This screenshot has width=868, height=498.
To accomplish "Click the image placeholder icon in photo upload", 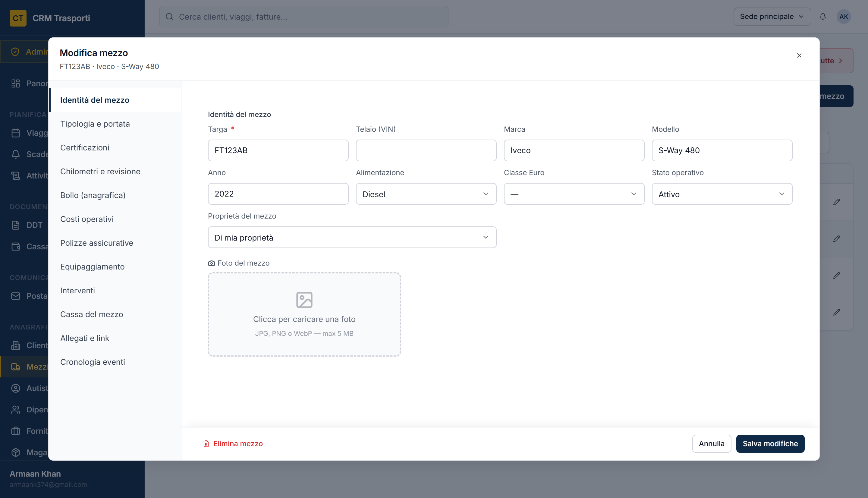I will [x=304, y=300].
